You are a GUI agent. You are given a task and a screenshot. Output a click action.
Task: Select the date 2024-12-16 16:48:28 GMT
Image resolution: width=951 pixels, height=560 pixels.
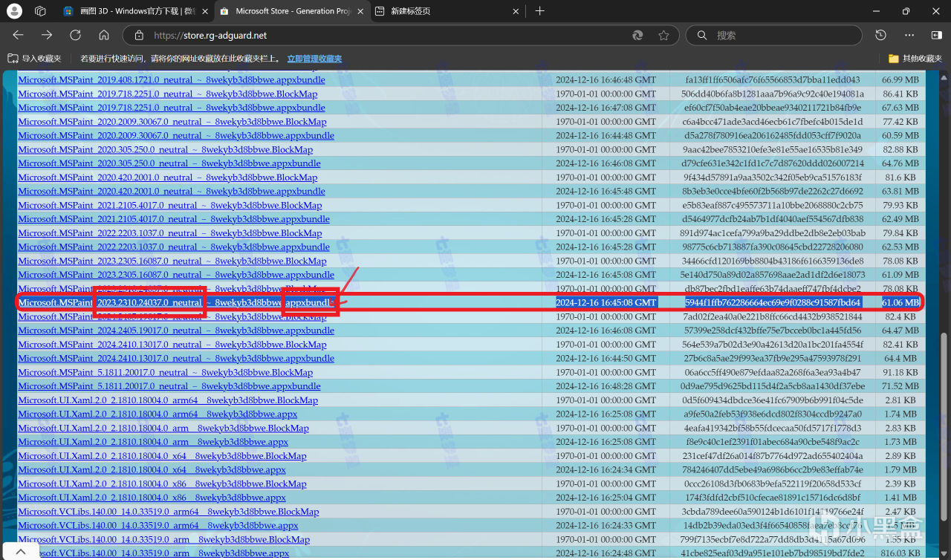(606, 386)
